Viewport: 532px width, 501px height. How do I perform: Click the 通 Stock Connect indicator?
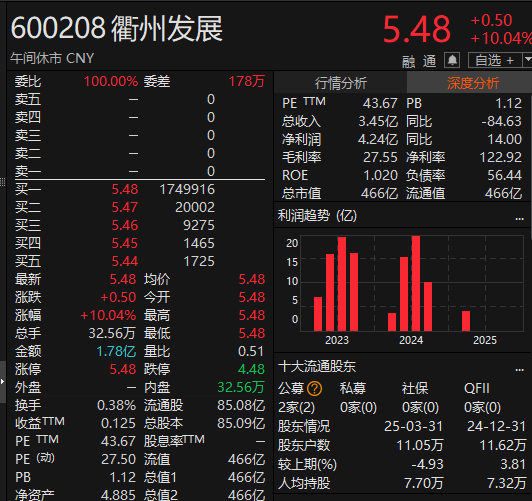430,61
